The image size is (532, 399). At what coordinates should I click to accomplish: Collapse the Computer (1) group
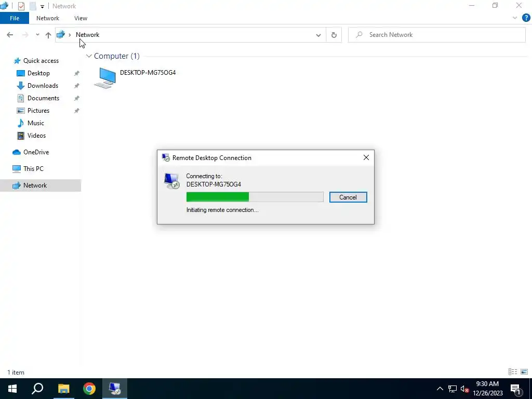[x=89, y=56]
